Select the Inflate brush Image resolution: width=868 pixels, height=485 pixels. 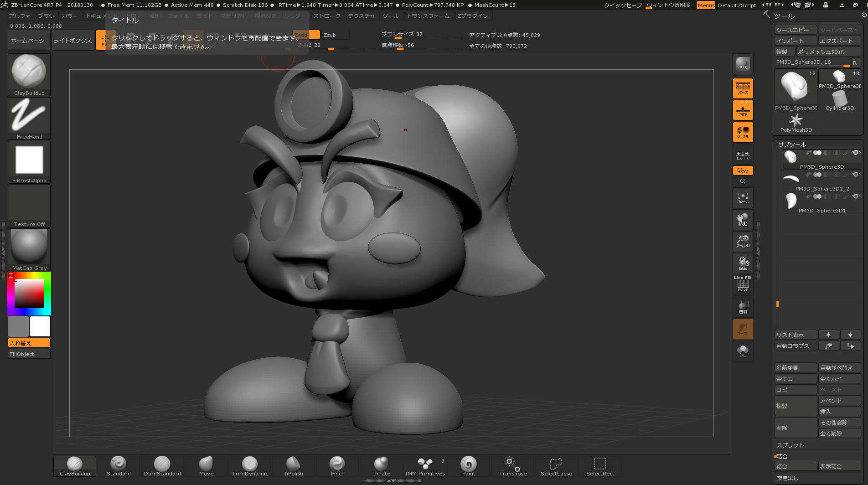coord(381,466)
